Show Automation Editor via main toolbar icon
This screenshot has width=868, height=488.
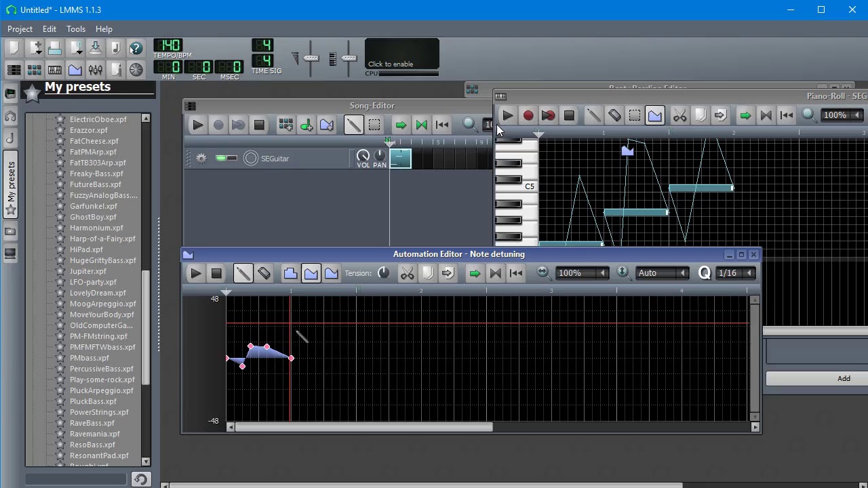[x=75, y=70]
